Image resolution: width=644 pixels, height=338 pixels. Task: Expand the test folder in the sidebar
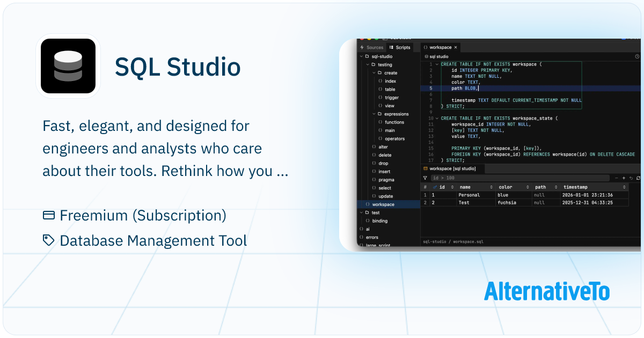click(x=361, y=212)
